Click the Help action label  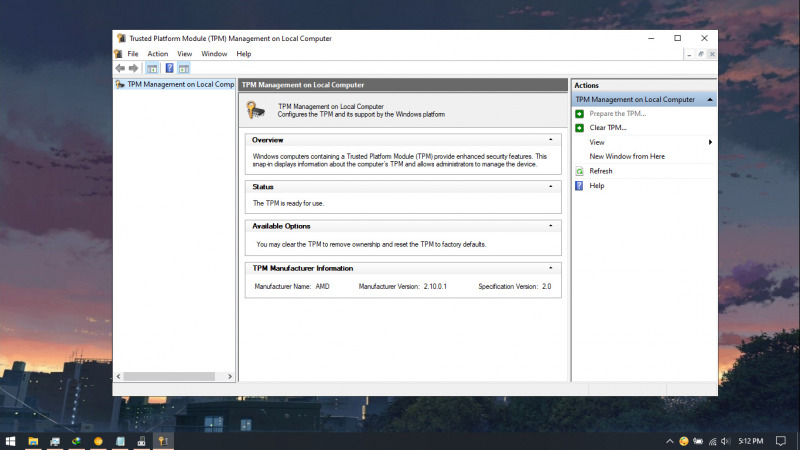point(596,186)
